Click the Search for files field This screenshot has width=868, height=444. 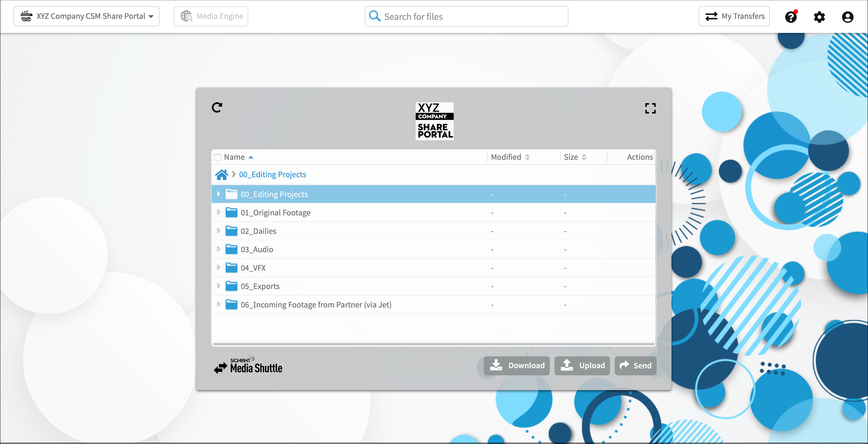[x=466, y=16]
